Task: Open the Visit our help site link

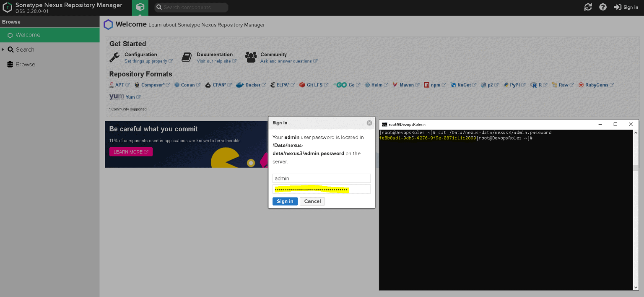Action: [214, 61]
